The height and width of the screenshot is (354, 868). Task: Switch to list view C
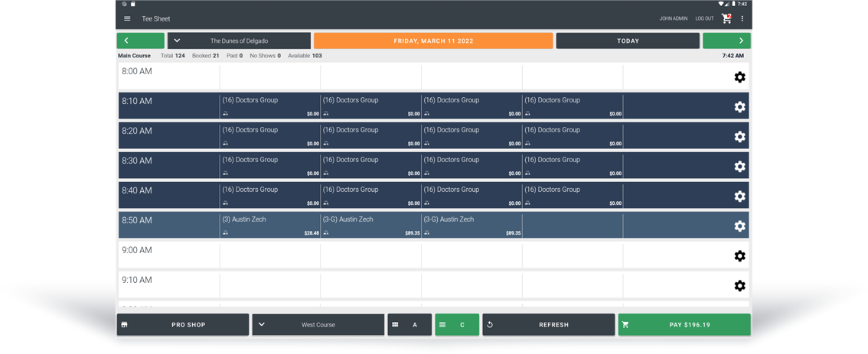point(457,325)
